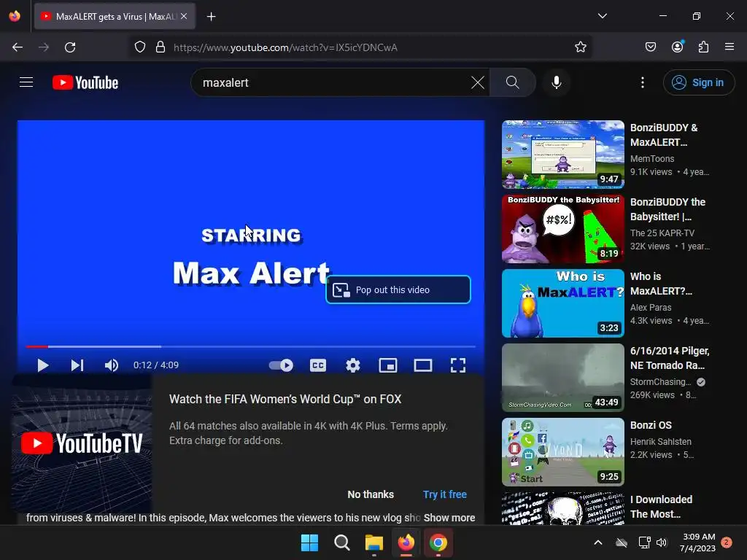Open Firefox extensions panel
This screenshot has width=747, height=560.
point(703,47)
